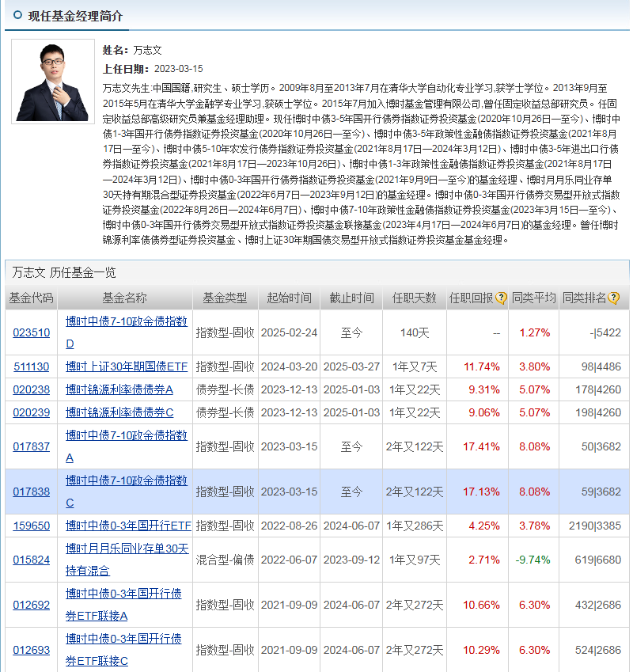Click the 基金代码 column header
The width and height of the screenshot is (633, 672).
[x=32, y=298]
